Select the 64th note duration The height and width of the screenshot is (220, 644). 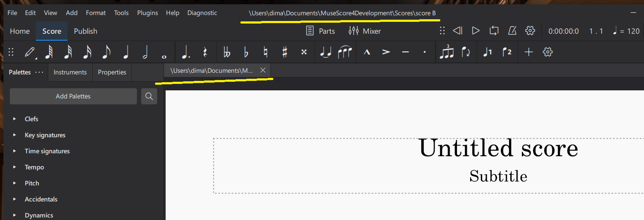point(49,52)
